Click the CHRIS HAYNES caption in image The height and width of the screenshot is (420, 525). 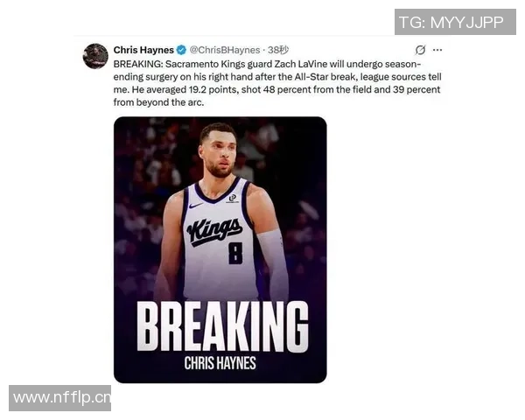coord(220,363)
